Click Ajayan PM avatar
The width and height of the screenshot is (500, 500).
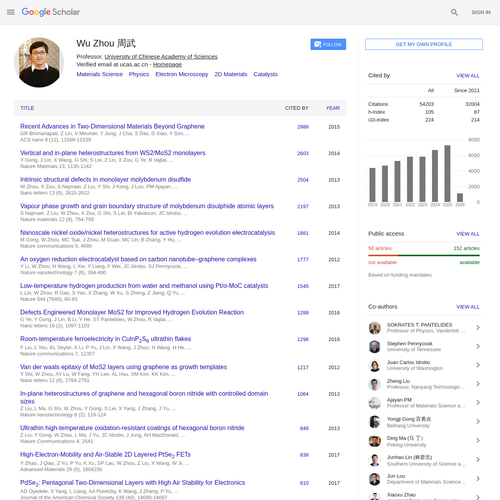coord(375,403)
